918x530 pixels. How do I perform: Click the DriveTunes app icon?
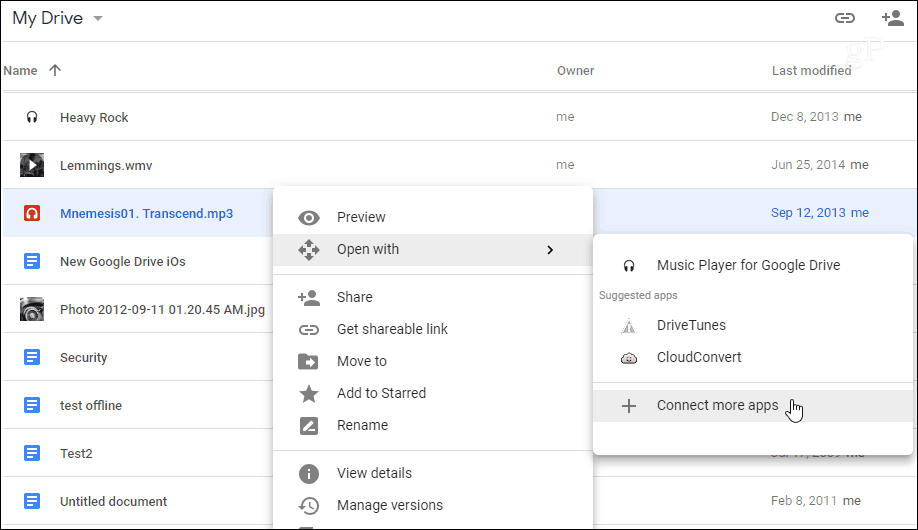click(x=629, y=326)
